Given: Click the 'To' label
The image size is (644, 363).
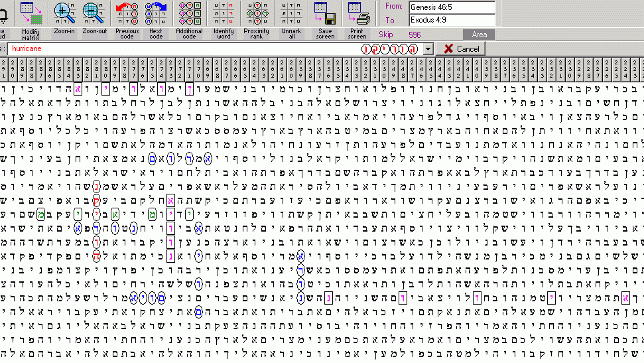Looking at the screenshot, I should pyautogui.click(x=390, y=20).
